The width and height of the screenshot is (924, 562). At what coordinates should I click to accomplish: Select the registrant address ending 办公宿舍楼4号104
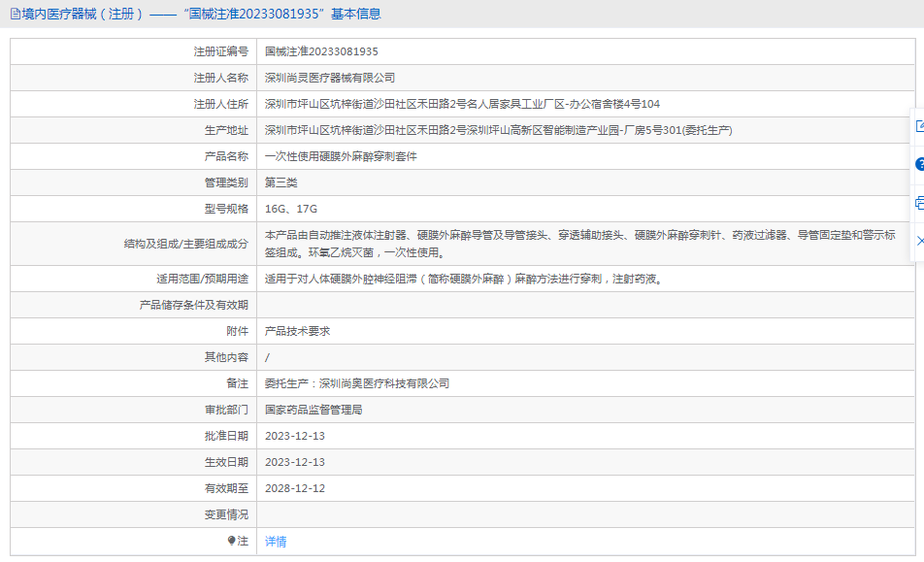463,104
